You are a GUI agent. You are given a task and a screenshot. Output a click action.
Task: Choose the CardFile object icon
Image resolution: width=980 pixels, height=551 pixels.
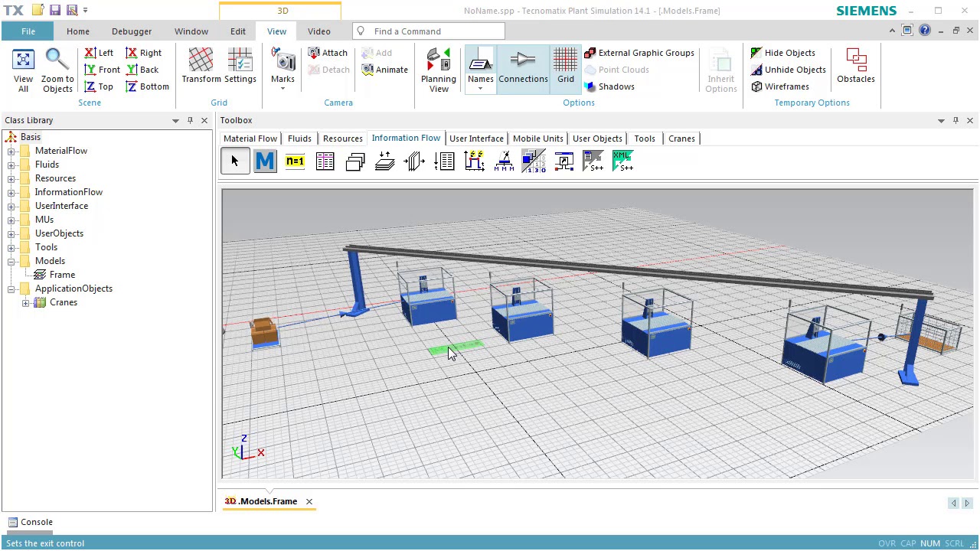pos(354,161)
